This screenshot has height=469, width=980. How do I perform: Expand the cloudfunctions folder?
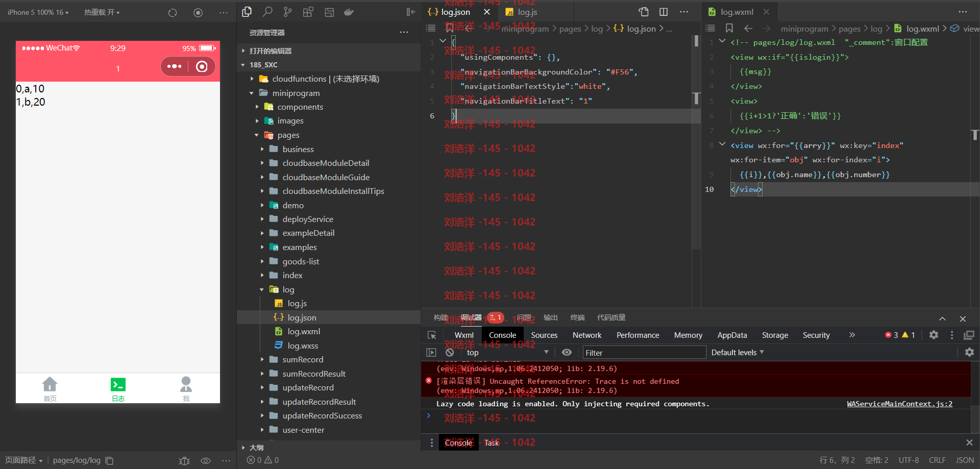pyautogui.click(x=252, y=79)
